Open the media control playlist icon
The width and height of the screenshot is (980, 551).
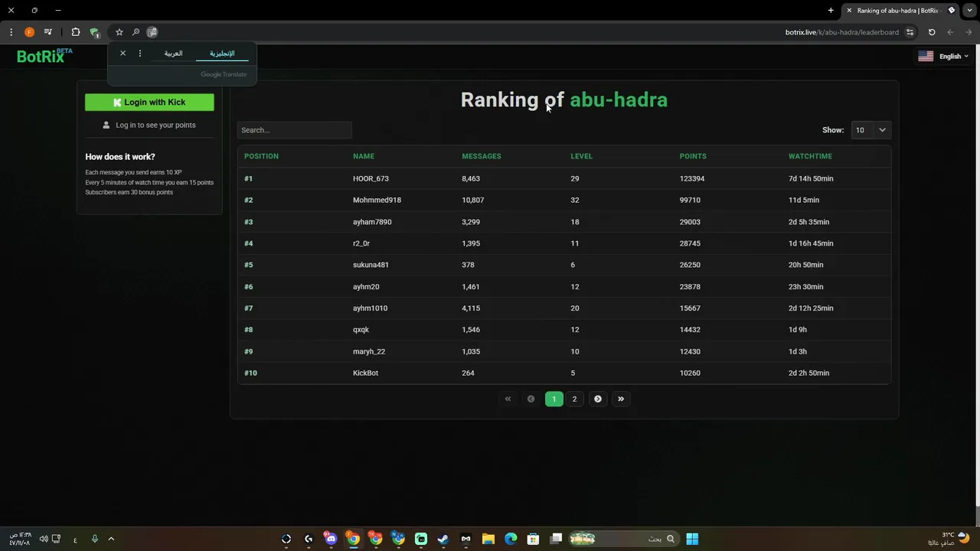(x=48, y=32)
